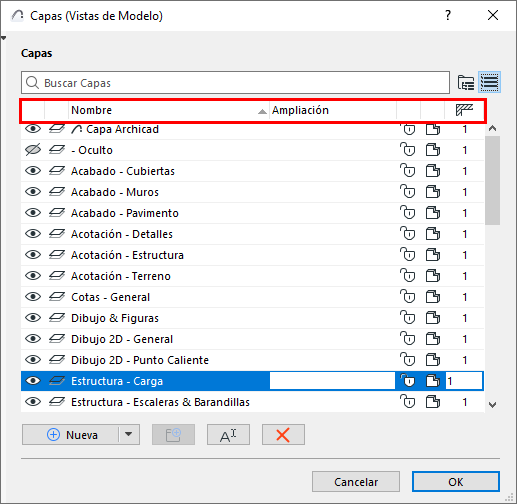
Task: Select the 'Acotación - Terreno' layer name
Action: tap(121, 276)
